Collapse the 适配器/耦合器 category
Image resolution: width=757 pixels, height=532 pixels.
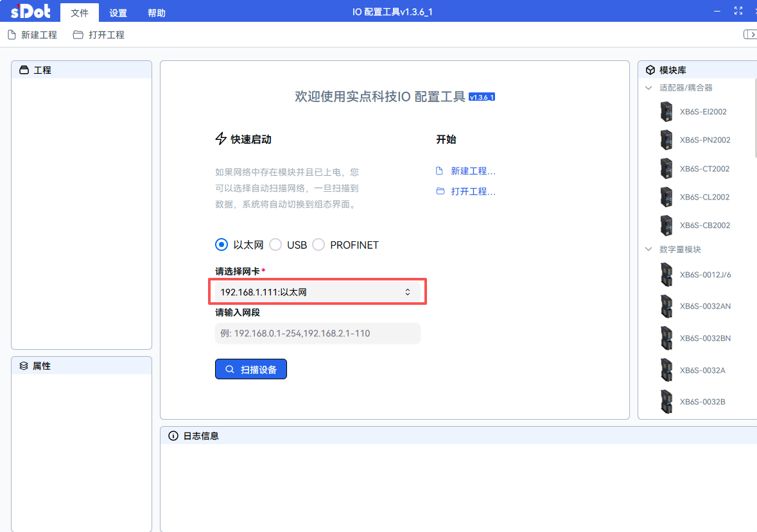[648, 88]
